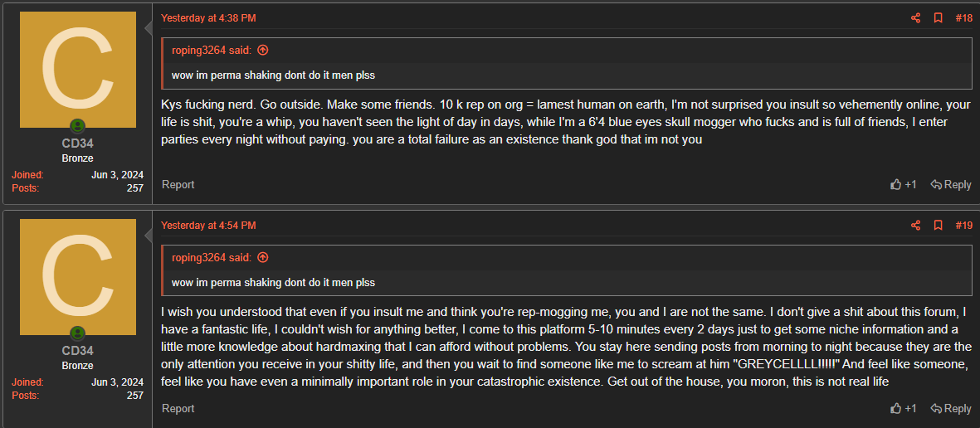Open CD34 avatar on post #18
This screenshot has width=980, height=428.
click(x=77, y=70)
